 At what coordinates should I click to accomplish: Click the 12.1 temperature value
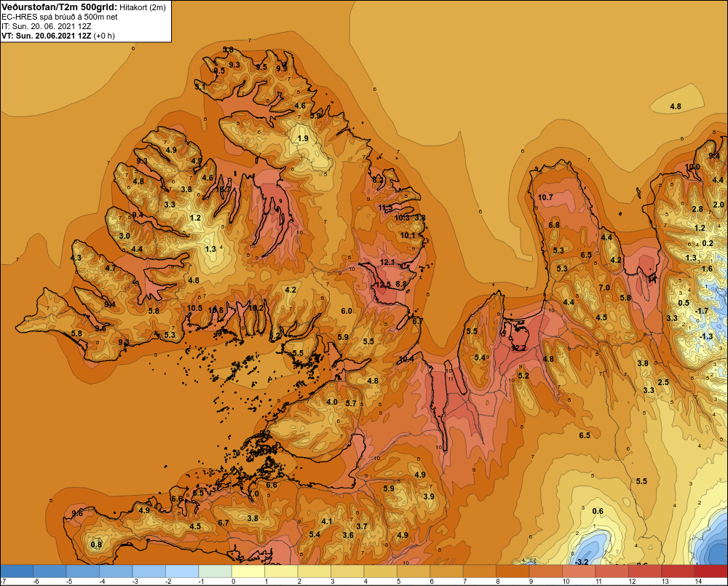click(387, 262)
